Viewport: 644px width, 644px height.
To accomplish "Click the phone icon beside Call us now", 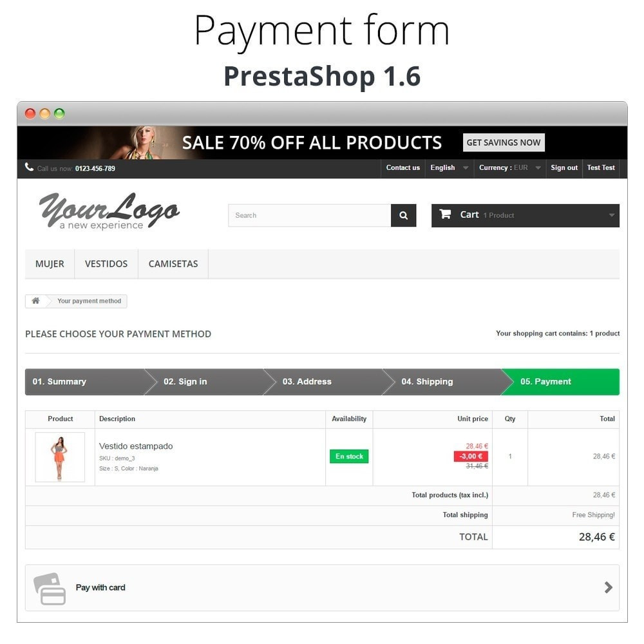I will [29, 167].
